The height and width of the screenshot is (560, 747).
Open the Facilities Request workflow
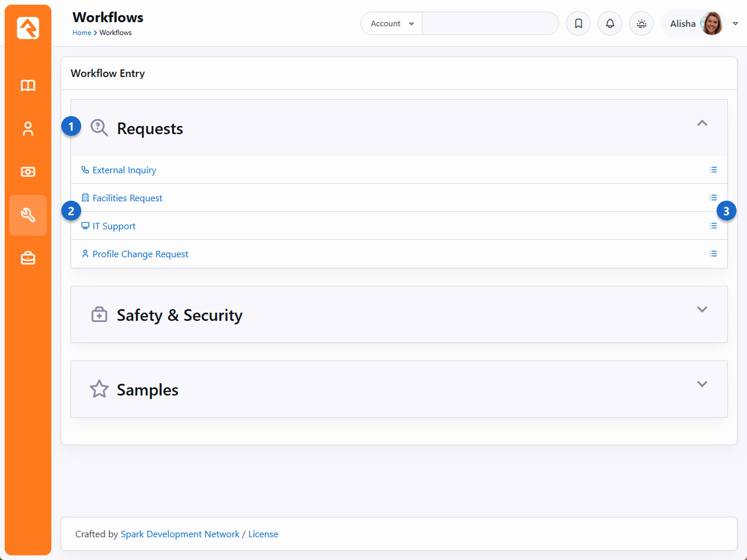pos(127,198)
